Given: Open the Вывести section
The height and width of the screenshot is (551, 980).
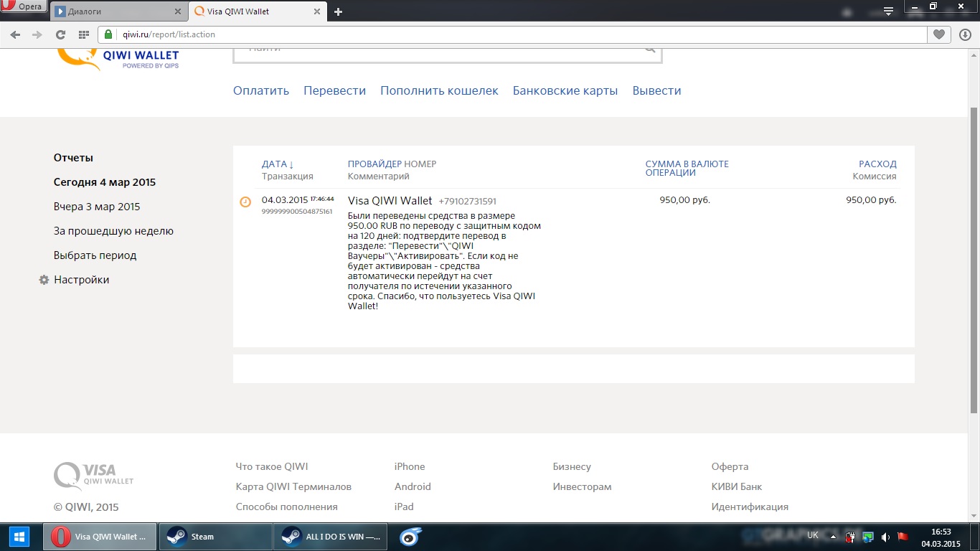Looking at the screenshot, I should (x=656, y=90).
